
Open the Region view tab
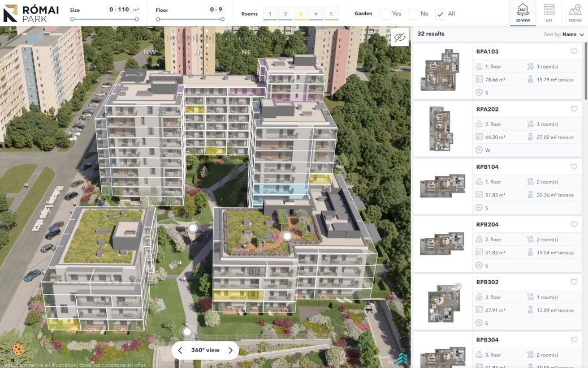tap(575, 13)
